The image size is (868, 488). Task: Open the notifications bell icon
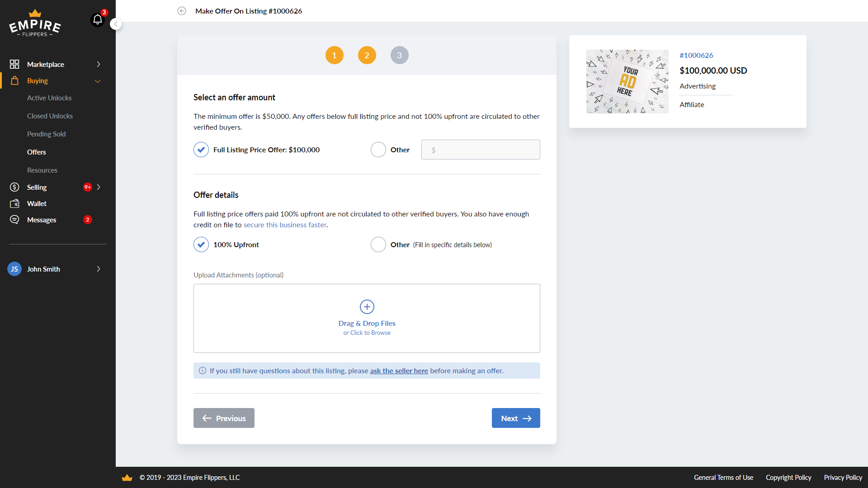(98, 19)
